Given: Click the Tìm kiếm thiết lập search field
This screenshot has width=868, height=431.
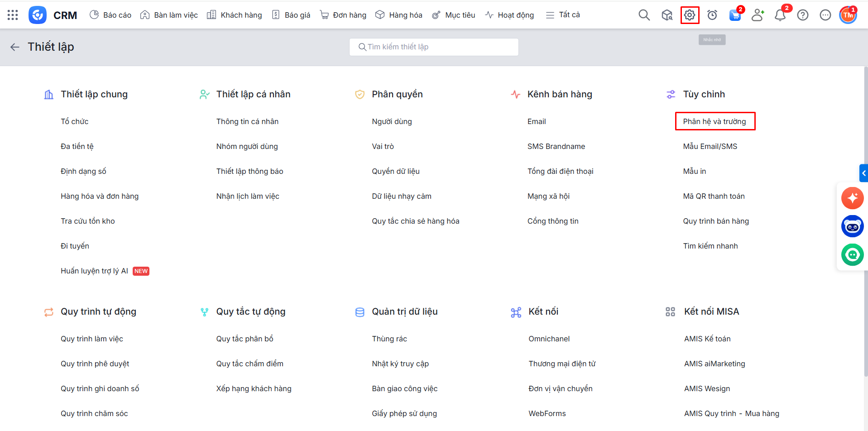Looking at the screenshot, I should pyautogui.click(x=434, y=47).
